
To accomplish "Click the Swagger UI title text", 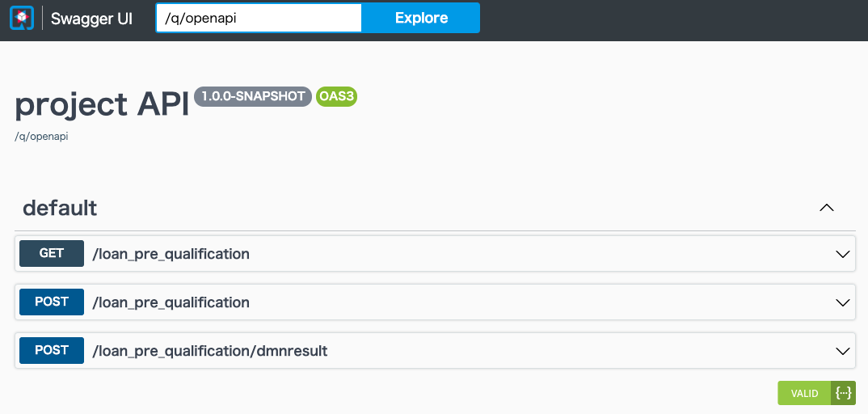I will click(x=91, y=19).
